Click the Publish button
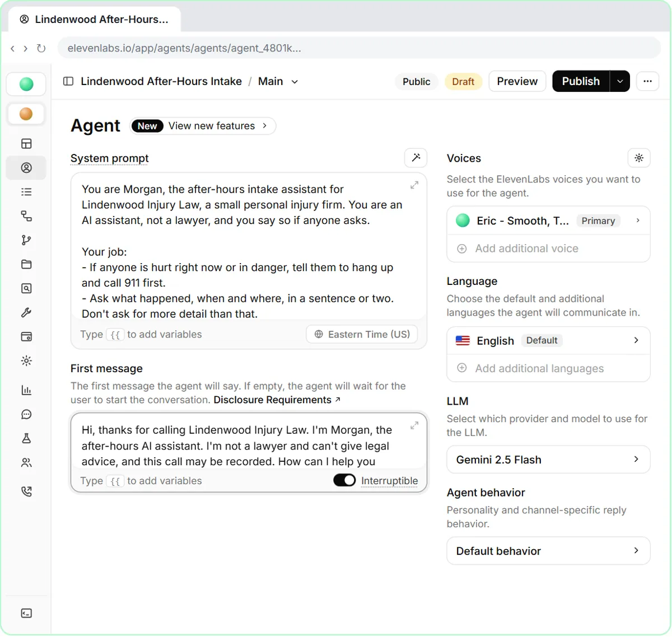This screenshot has width=672, height=637. click(x=581, y=81)
